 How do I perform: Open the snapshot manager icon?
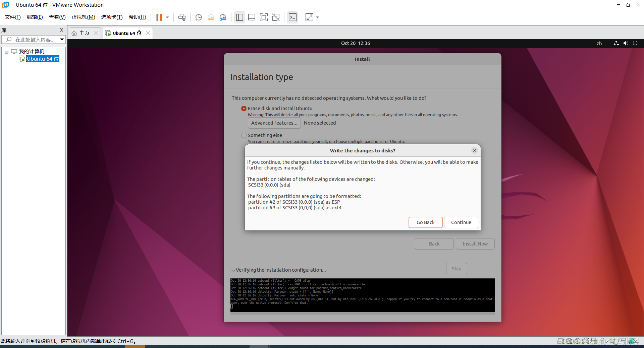(223, 17)
